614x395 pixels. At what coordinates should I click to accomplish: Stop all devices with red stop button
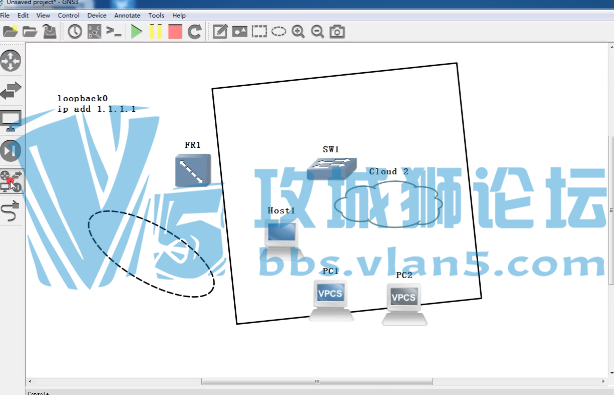[175, 31]
